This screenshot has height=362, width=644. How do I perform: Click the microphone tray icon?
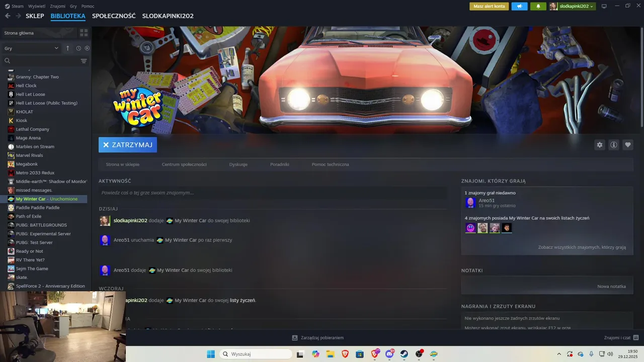pos(591,354)
